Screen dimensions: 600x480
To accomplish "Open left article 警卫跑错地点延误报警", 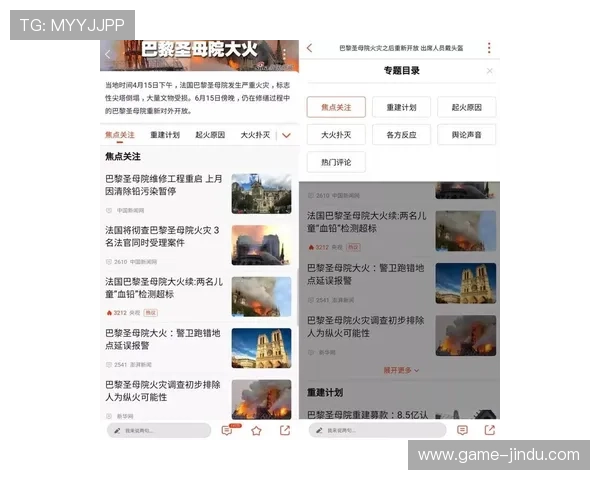I will pyautogui.click(x=163, y=339).
